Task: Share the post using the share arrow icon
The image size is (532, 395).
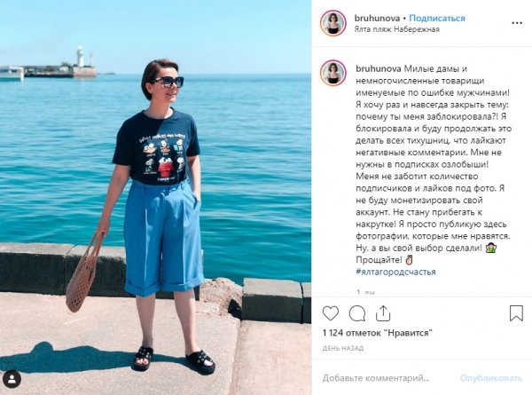Action: pos(383,313)
